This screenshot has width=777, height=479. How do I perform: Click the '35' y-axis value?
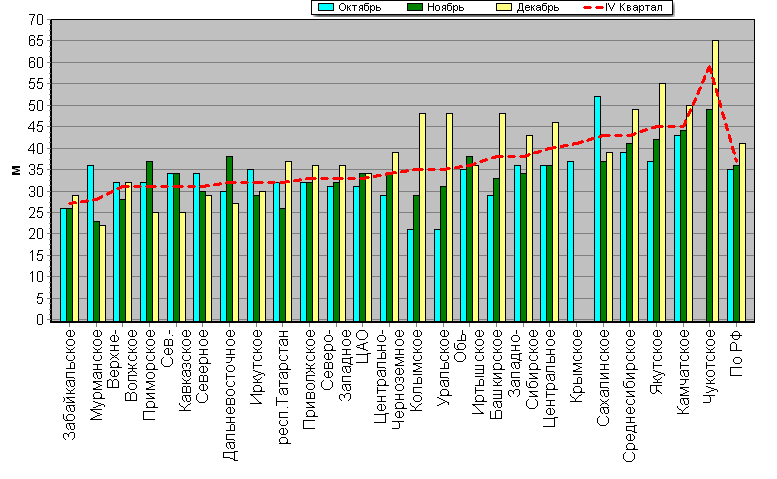coord(36,170)
